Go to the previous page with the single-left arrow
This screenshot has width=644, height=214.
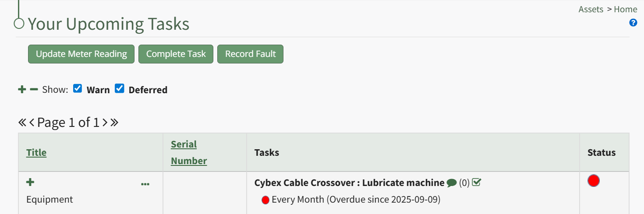click(32, 123)
